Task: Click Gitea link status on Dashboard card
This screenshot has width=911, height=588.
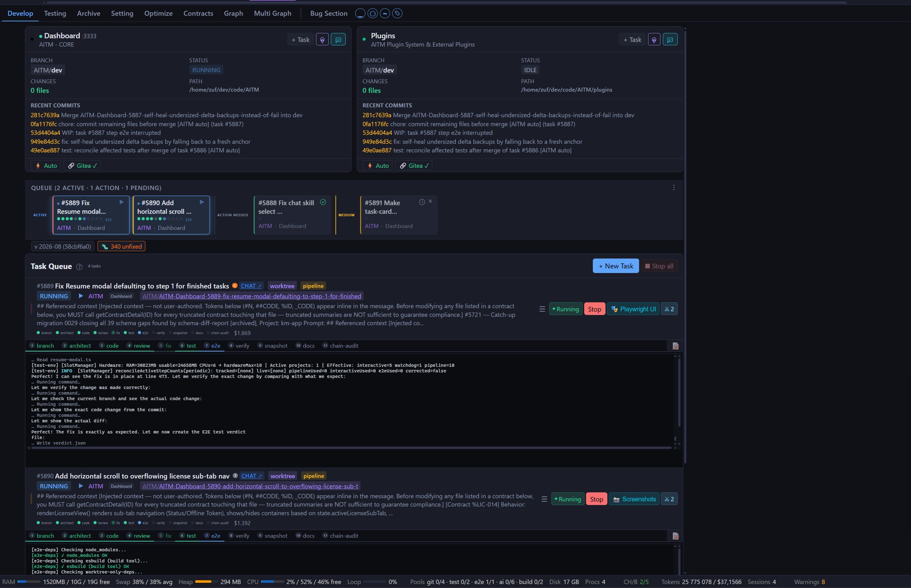Action: (82, 166)
